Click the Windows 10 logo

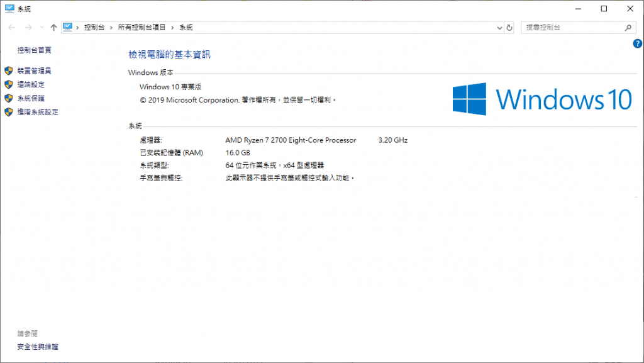click(x=542, y=99)
